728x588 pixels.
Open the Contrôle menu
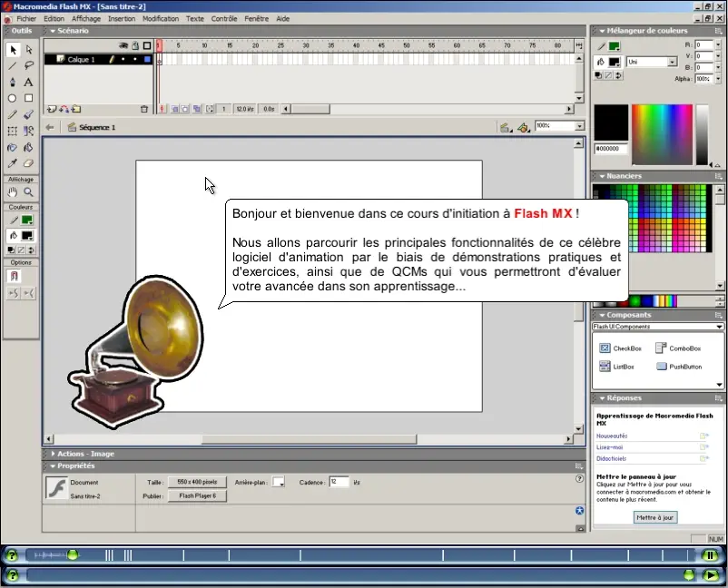pos(224,18)
